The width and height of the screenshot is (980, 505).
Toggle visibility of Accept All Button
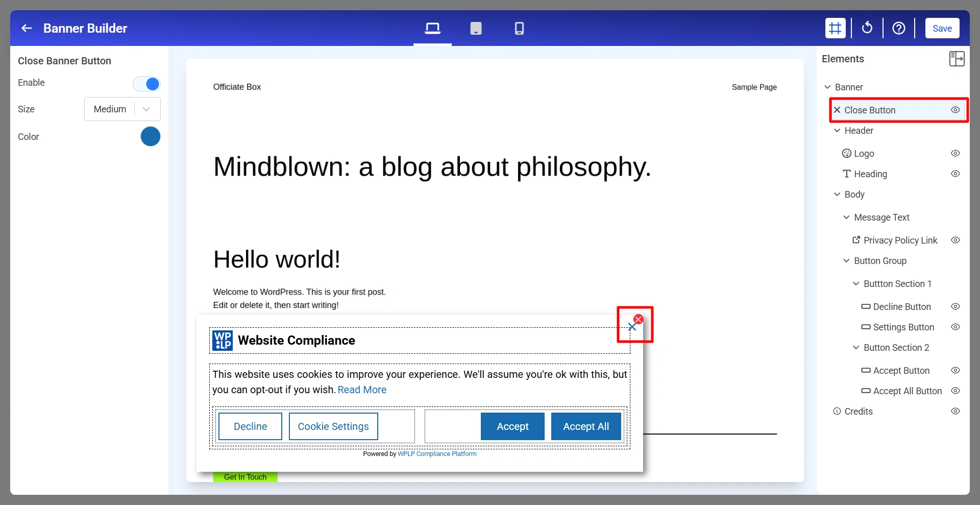pos(955,391)
